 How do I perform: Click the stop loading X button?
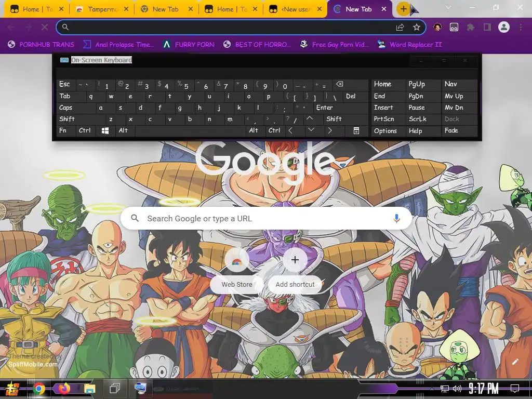click(45, 27)
